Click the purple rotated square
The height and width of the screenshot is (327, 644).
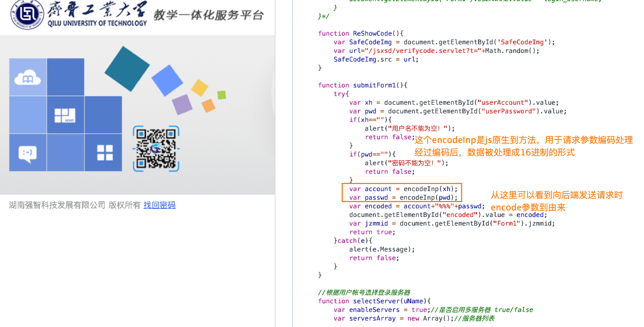click(x=182, y=104)
